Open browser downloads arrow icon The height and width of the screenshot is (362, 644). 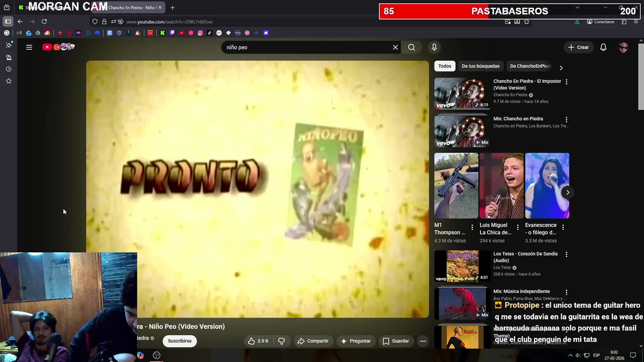click(x=577, y=22)
